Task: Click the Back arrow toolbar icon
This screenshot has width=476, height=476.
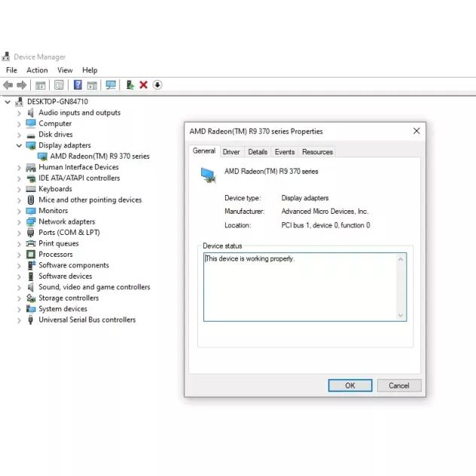Action: pos(8,85)
